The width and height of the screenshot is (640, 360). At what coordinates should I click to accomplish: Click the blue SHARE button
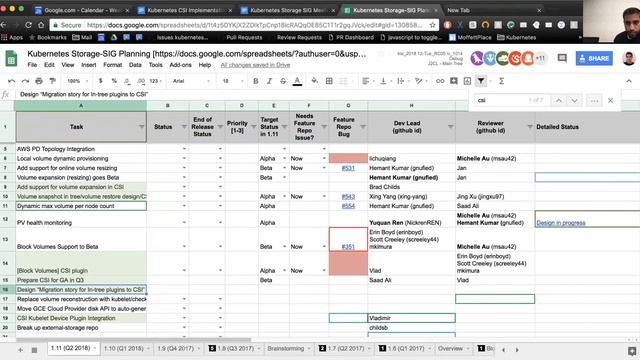pos(594,58)
